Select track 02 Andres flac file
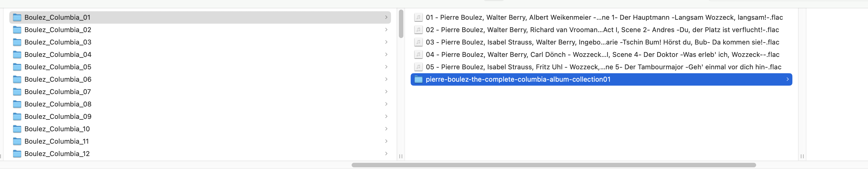868x169 pixels. (x=602, y=30)
